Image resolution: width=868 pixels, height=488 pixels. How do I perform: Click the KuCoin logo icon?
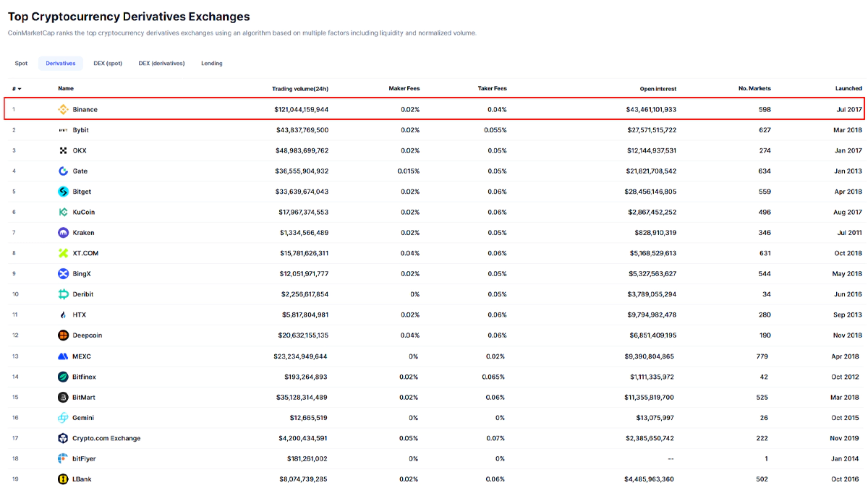click(64, 213)
